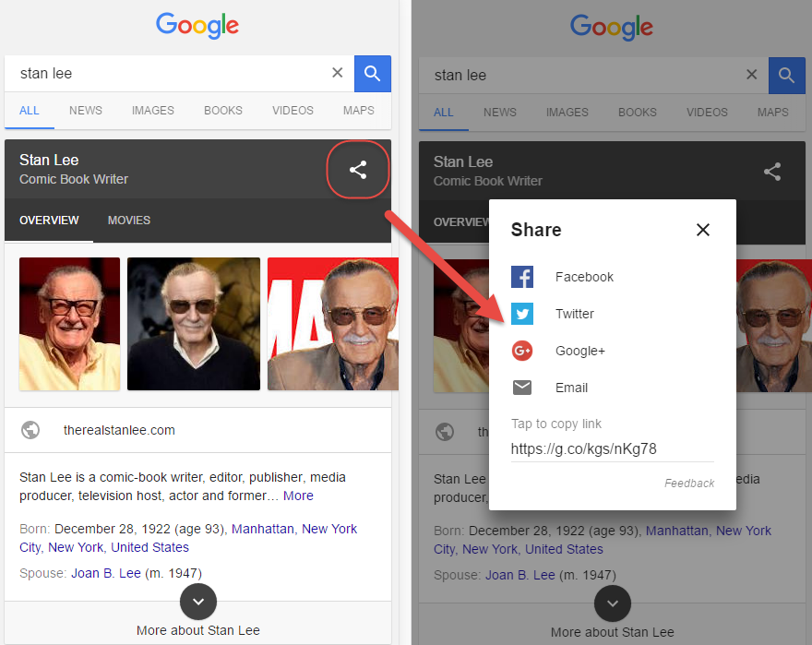Expand More about Stan Lee on right panel
Screen dimensions: 812x645
612,604
